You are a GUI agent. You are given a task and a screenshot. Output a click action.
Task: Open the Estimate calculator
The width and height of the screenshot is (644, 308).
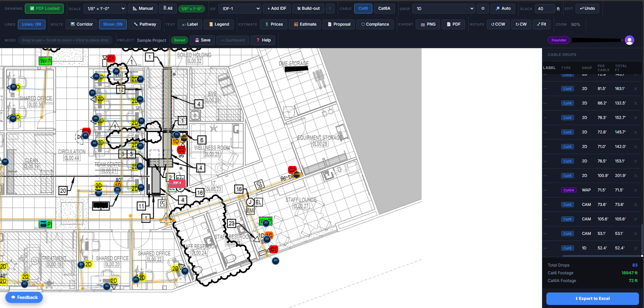[305, 24]
